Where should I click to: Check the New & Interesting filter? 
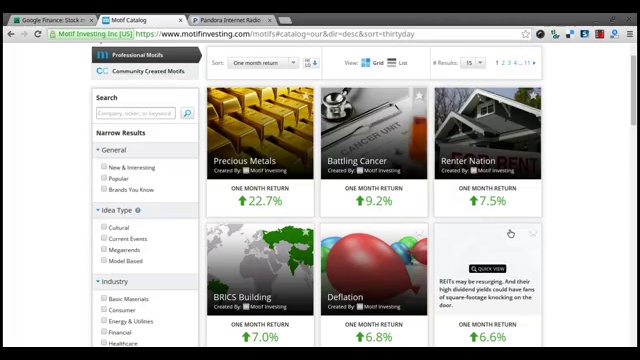[104, 167]
